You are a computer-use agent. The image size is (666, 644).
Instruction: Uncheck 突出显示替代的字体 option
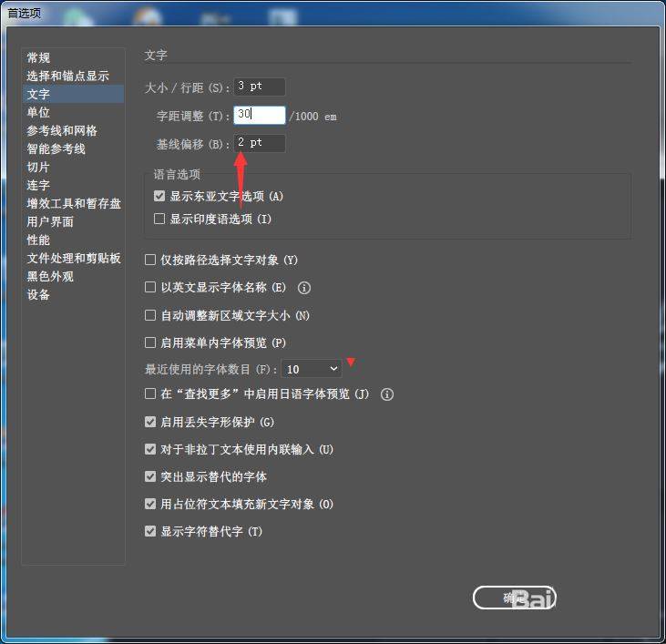[x=151, y=476]
